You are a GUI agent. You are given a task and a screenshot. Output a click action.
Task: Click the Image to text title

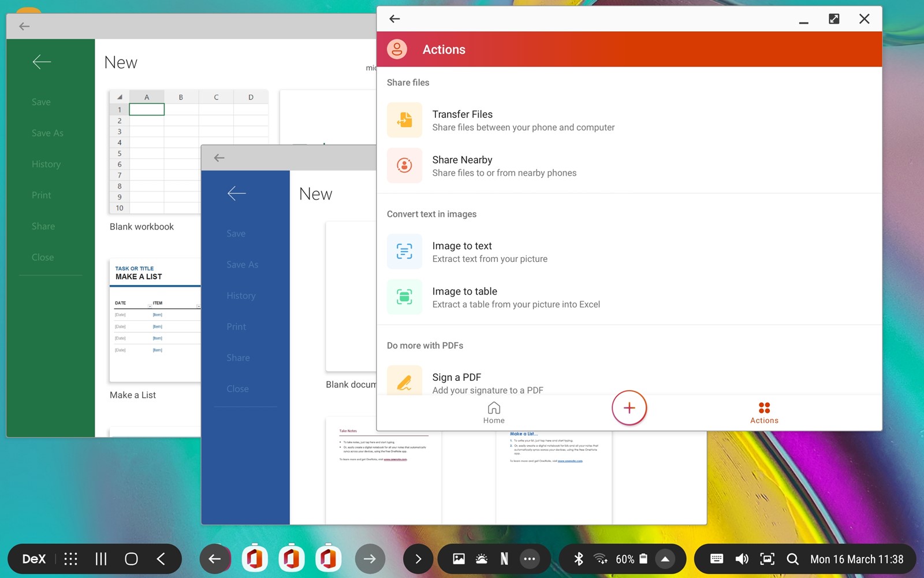(x=462, y=246)
